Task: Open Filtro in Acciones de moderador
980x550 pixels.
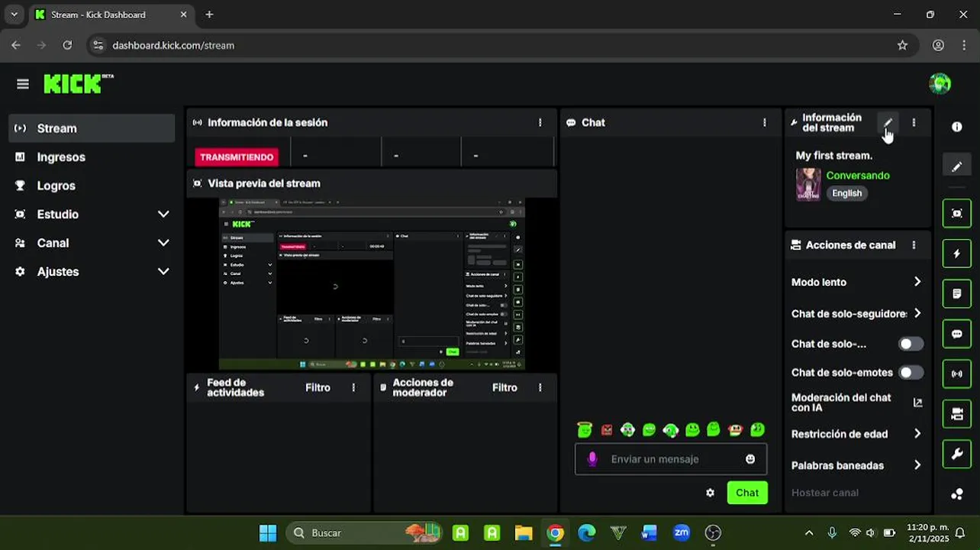Action: click(505, 388)
